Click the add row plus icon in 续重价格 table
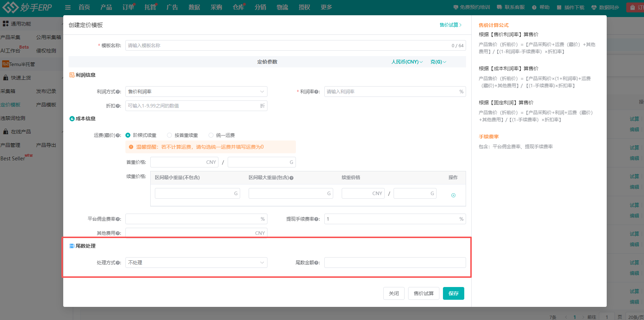 point(453,195)
